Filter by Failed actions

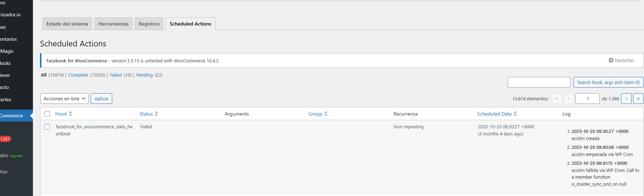(x=116, y=75)
